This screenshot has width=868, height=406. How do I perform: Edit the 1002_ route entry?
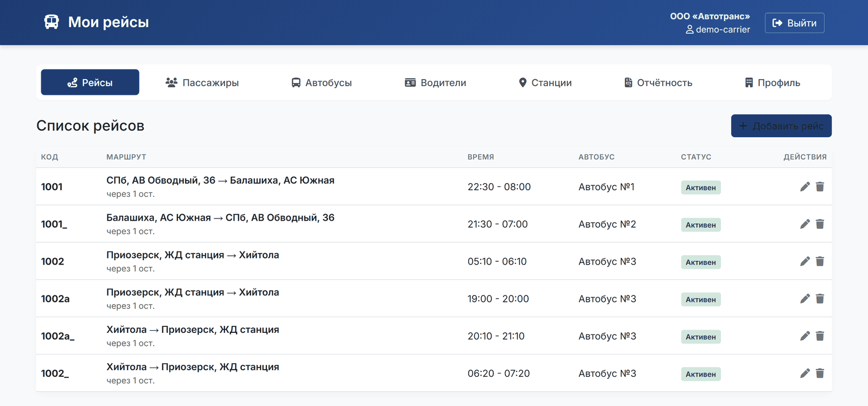click(805, 373)
